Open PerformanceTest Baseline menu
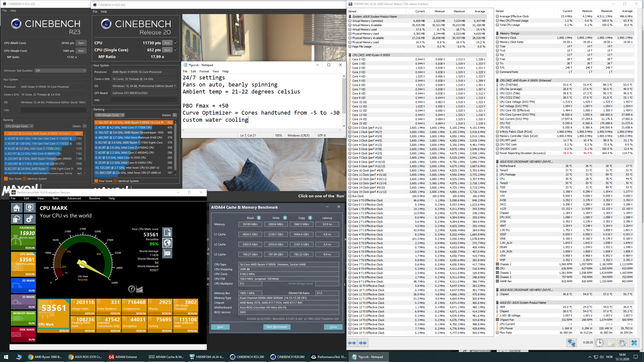644x362 pixels. pyautogui.click(x=95, y=198)
